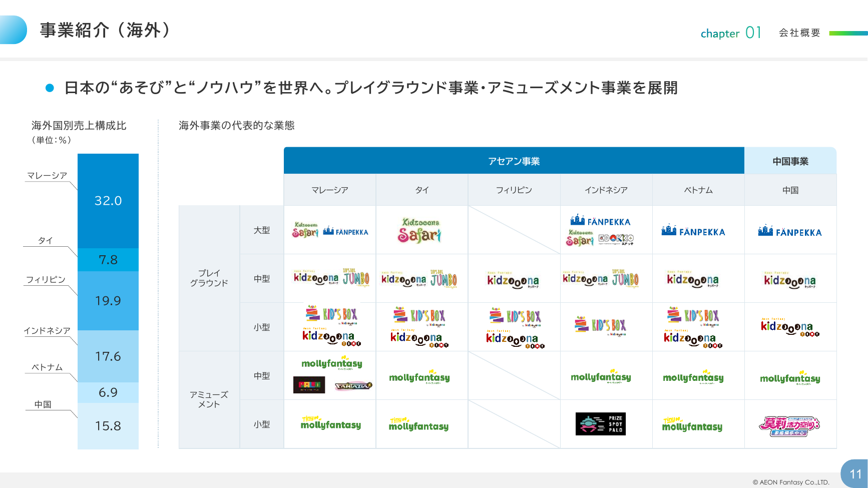Click the tiny mollyfantasy logo in Thailand column

tap(419, 424)
